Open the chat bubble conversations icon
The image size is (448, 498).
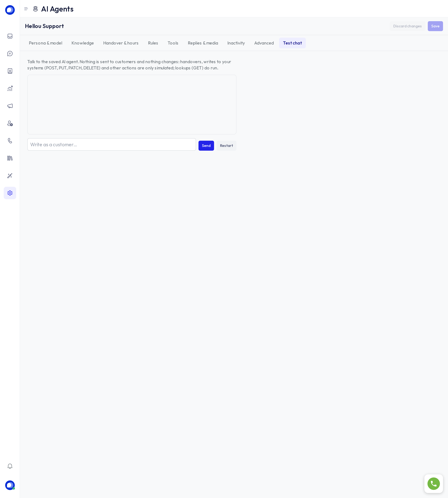(x=10, y=53)
